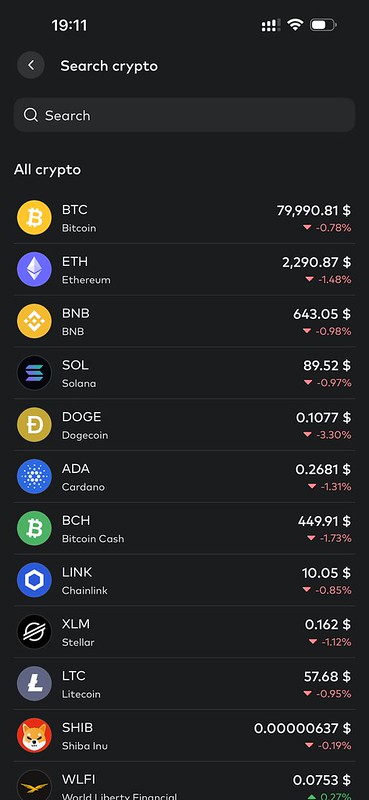This screenshot has height=800, width=369.
Task: Open the LTC Litecoin row
Action: (x=184, y=684)
